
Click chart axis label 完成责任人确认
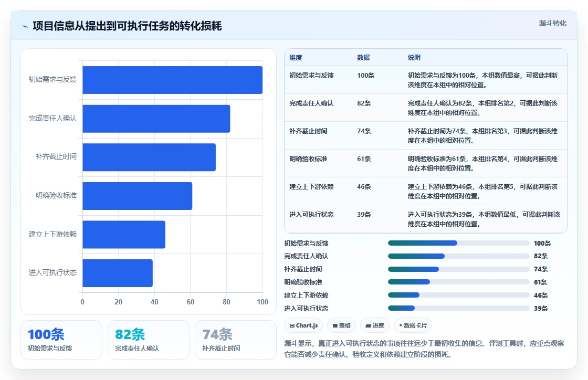click(52, 118)
